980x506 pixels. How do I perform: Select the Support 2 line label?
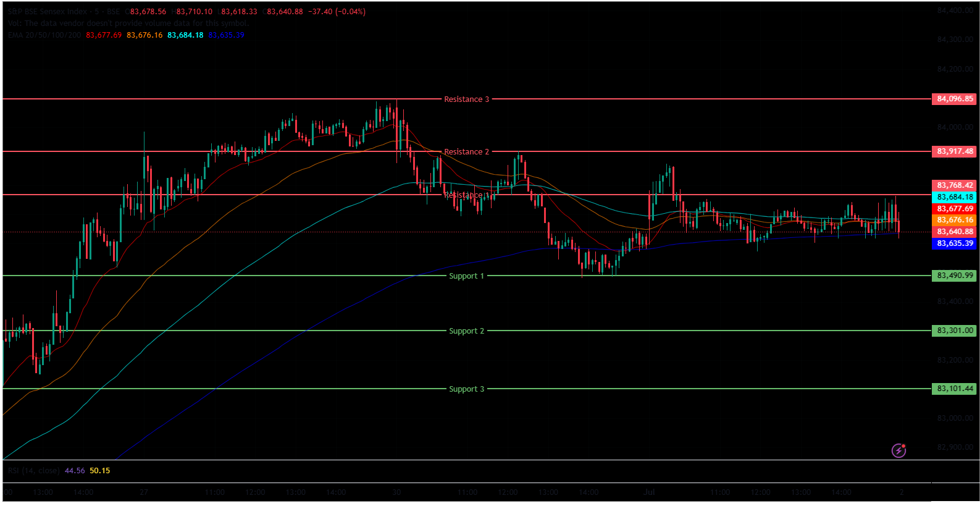point(467,331)
